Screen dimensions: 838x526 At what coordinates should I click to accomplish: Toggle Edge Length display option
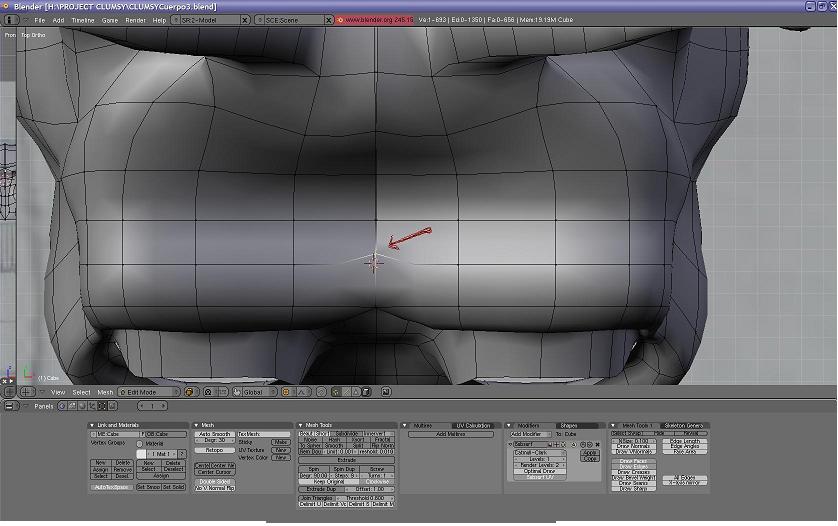coord(685,441)
